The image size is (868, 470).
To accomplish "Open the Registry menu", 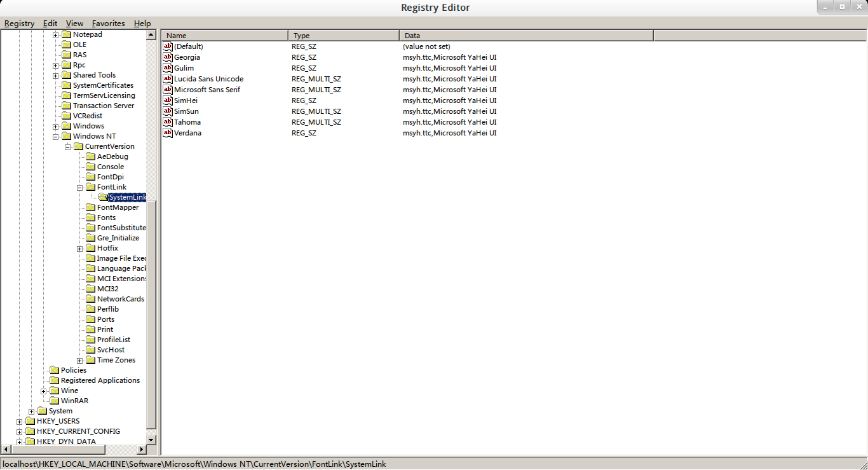I will [x=19, y=24].
